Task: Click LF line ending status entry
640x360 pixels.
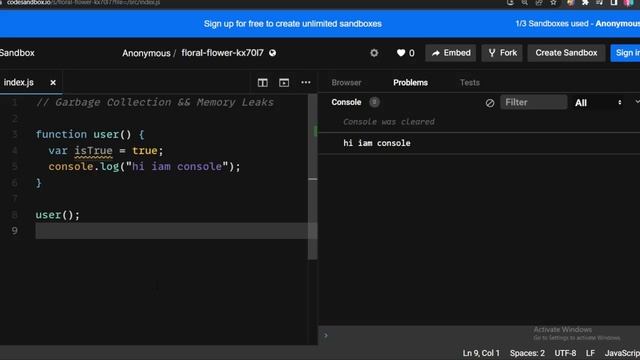Action: [590, 353]
